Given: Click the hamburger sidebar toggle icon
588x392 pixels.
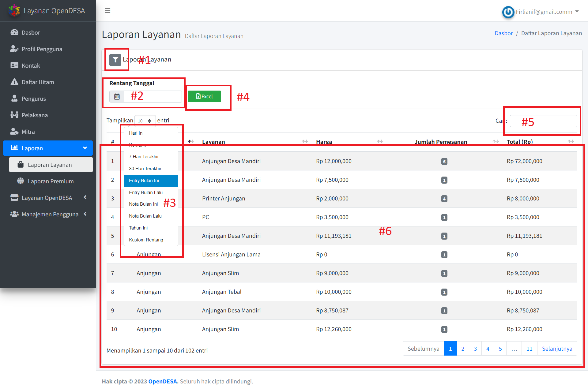Looking at the screenshot, I should [x=107, y=11].
